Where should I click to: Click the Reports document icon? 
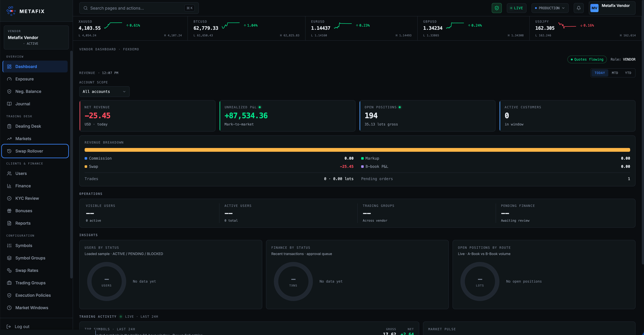9,223
